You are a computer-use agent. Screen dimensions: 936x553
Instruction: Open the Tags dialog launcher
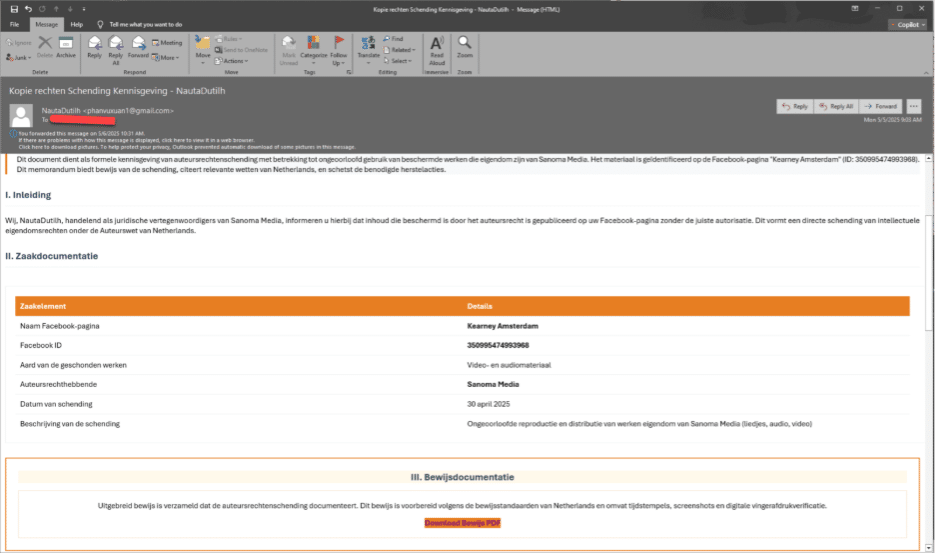click(349, 72)
